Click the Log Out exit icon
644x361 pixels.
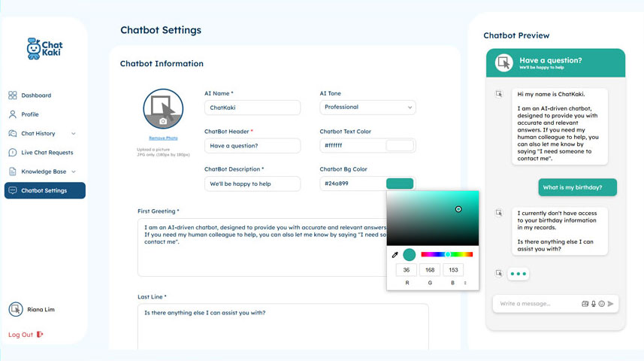tap(40, 335)
